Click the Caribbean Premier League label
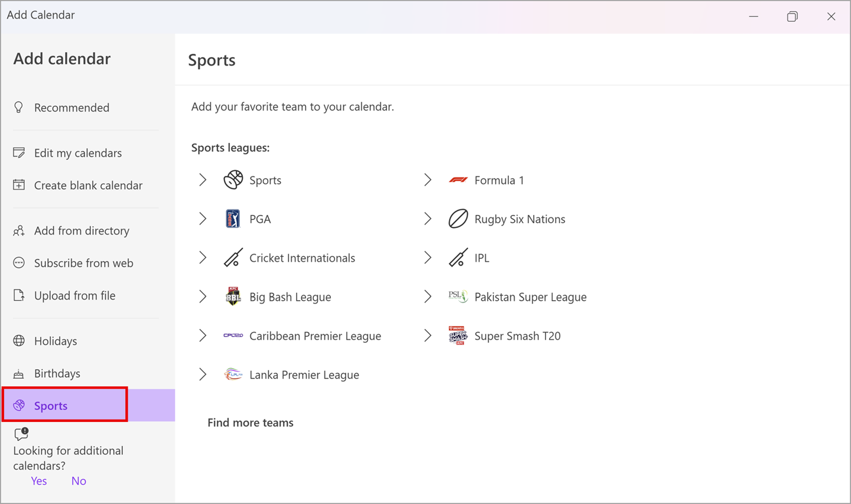 (x=315, y=336)
